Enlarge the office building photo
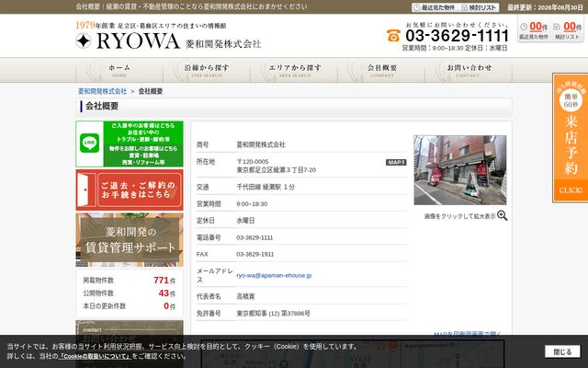Screen dimensions: 588x368 pos(460,170)
